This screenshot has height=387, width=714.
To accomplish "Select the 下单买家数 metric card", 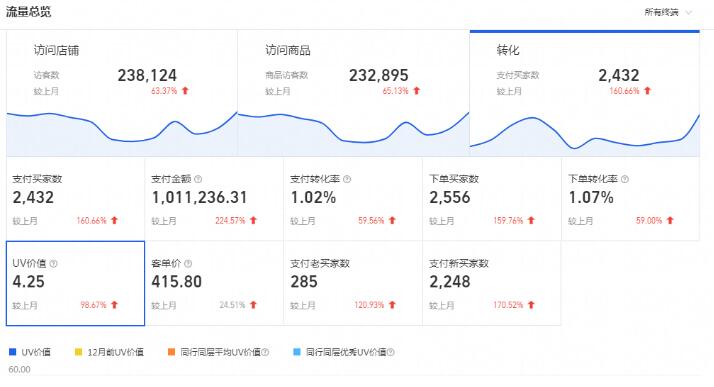I will 492,199.
